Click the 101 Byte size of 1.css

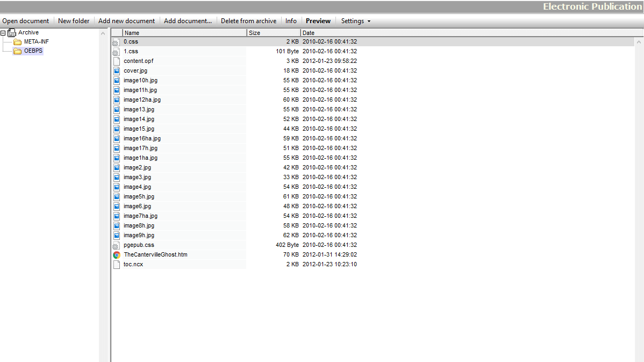pyautogui.click(x=287, y=51)
